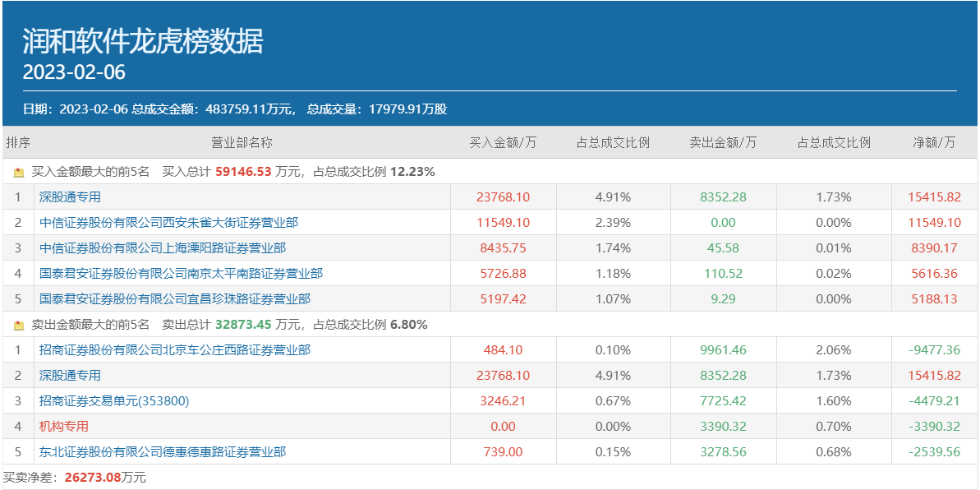The image size is (980, 490).
Task: Open 东北证券德惠德惠路证券营业部 link
Action: click(x=163, y=452)
